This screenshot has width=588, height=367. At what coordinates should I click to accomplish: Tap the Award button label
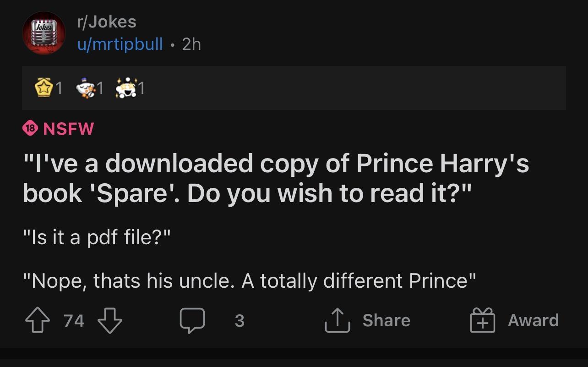point(534,320)
